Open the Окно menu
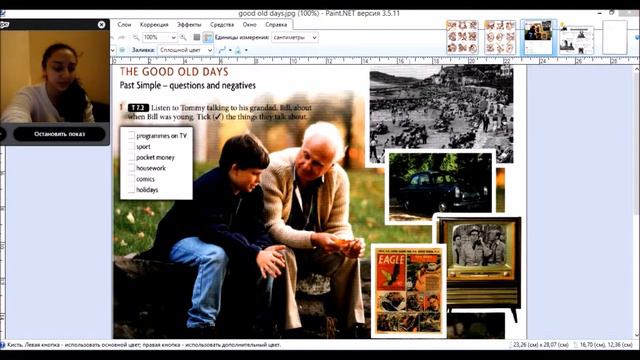Image resolution: width=640 pixels, height=360 pixels. [249, 25]
